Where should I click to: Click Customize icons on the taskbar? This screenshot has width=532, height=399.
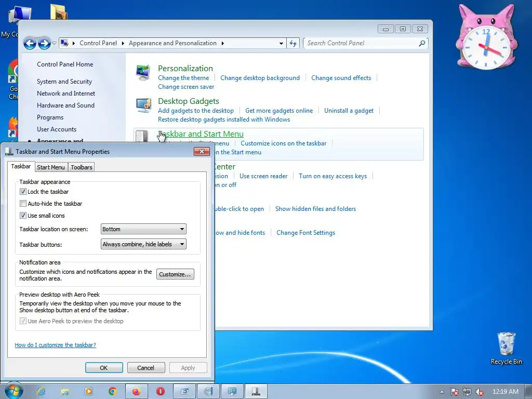(x=283, y=143)
